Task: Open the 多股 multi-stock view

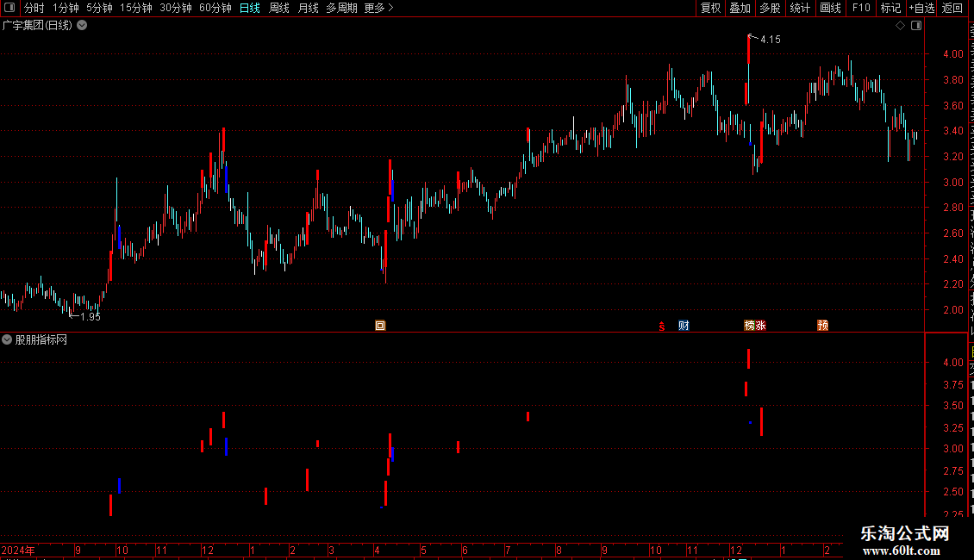Action: point(771,8)
